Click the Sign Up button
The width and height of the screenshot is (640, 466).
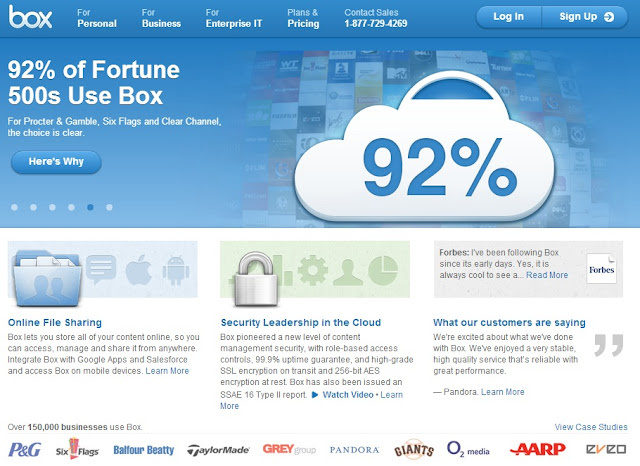(584, 17)
